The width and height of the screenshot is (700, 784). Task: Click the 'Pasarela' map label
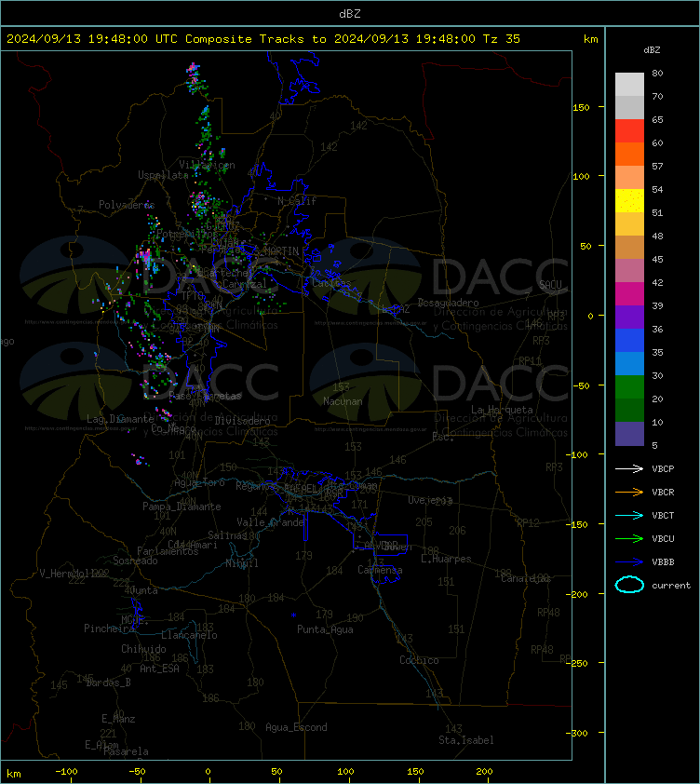tap(126, 751)
